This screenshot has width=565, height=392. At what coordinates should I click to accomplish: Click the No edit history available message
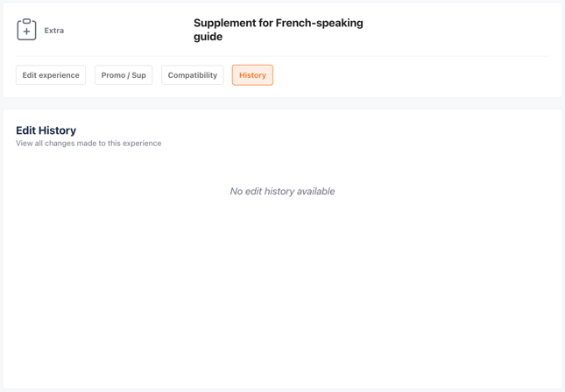pos(282,192)
